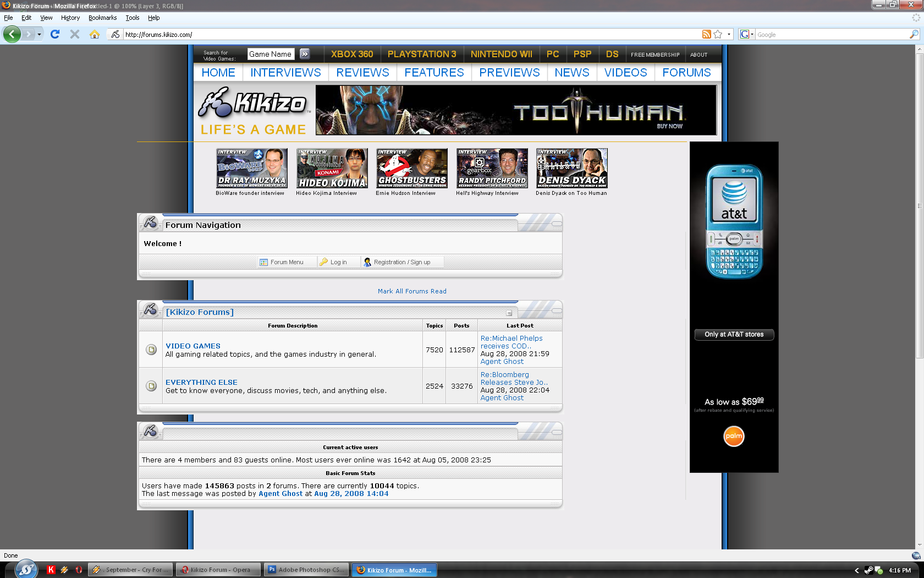Open the File menu
924x578 pixels.
coord(8,18)
